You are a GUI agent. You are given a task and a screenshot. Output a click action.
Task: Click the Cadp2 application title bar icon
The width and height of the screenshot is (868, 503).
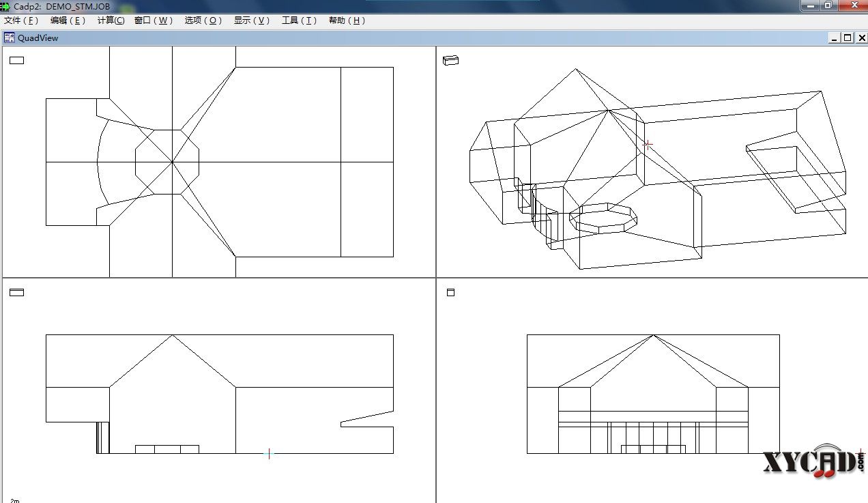pyautogui.click(x=5, y=5)
